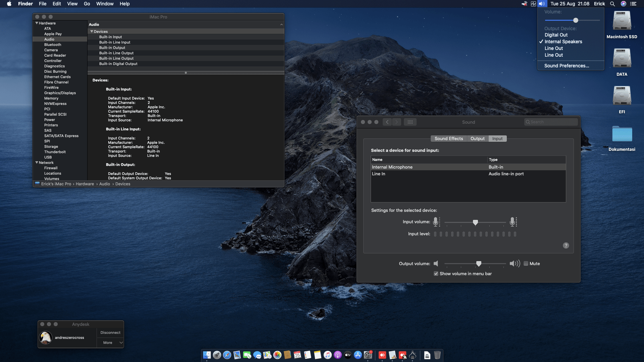Open Maps from the Dock
The image size is (644, 362).
[267, 355]
